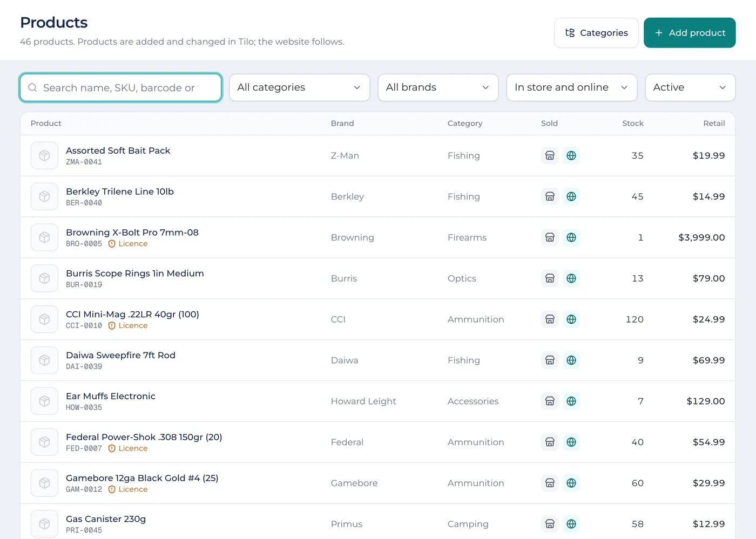This screenshot has width=756, height=539.
Task: Click the Product column header
Action: [46, 124]
